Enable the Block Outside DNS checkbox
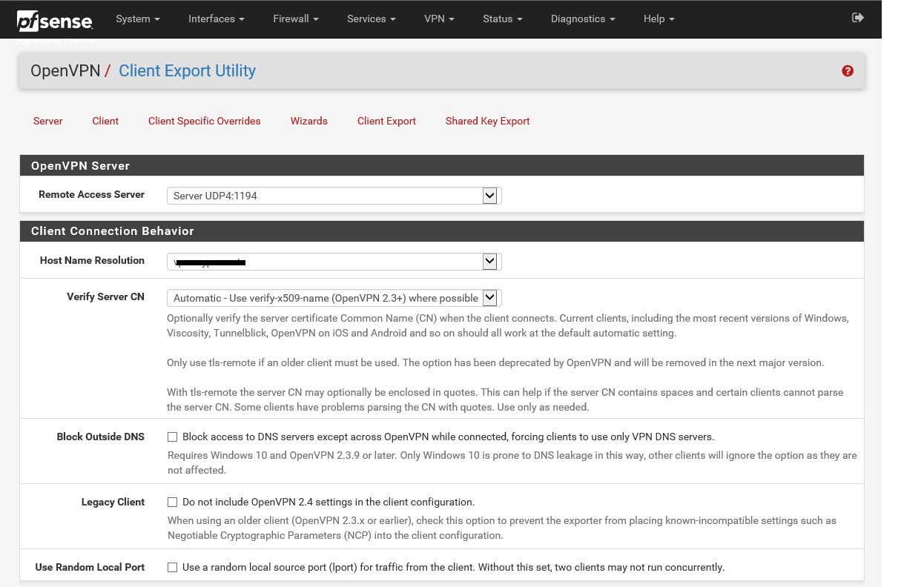Viewport: 924px width, 587px height. pos(172,437)
